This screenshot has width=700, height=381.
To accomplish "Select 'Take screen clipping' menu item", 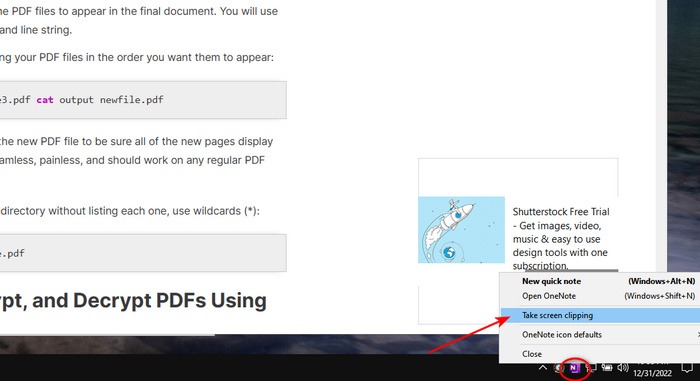I will click(600, 315).
